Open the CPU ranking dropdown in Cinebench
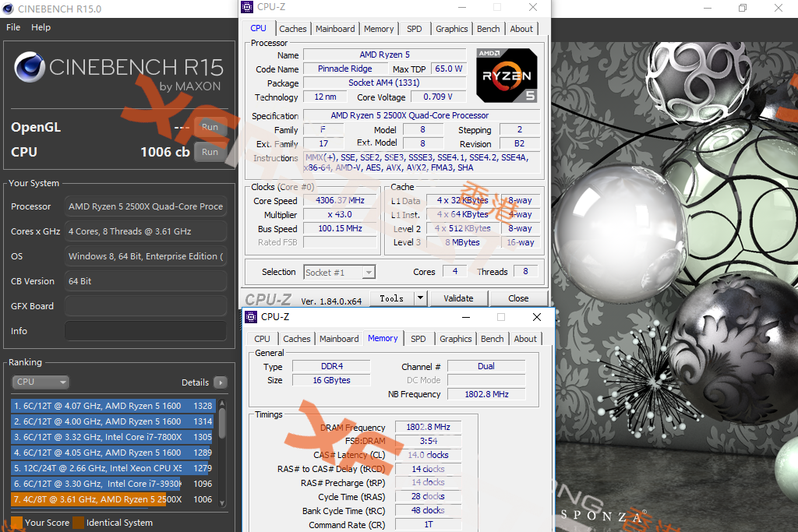The width and height of the screenshot is (798, 532). (41, 382)
